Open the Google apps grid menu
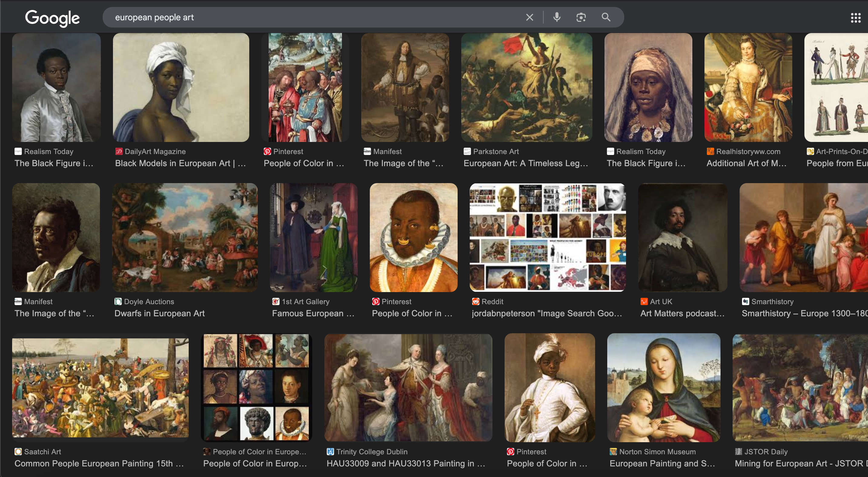The width and height of the screenshot is (868, 477). click(856, 18)
